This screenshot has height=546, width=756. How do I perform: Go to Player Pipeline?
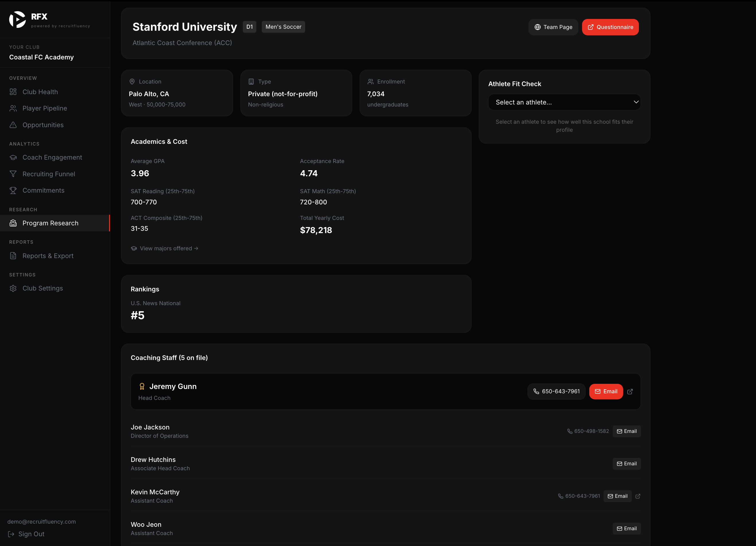pyautogui.click(x=55, y=108)
